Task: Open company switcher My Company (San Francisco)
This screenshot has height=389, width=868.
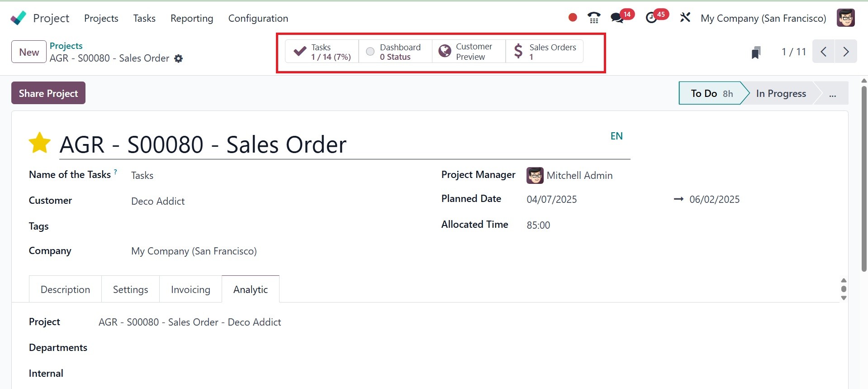Action: click(764, 18)
